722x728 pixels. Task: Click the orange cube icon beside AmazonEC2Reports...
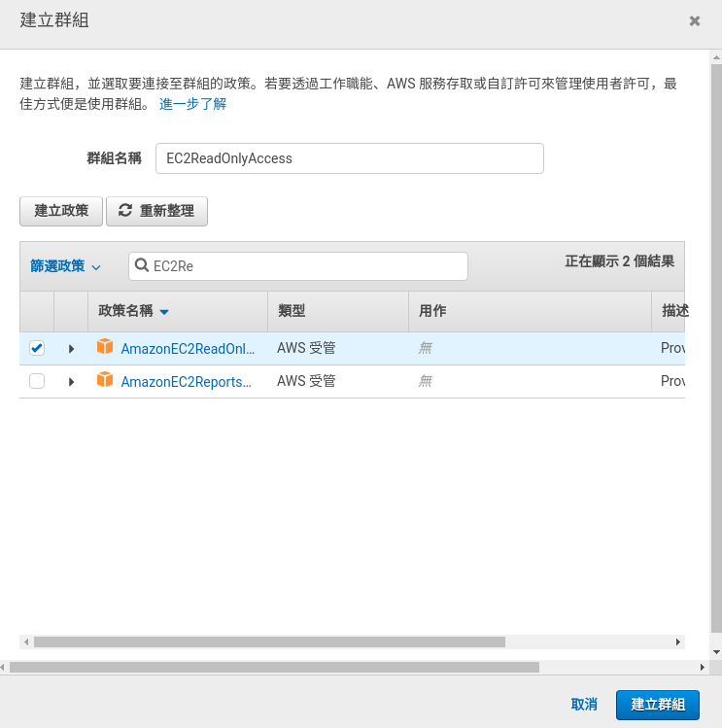105,379
